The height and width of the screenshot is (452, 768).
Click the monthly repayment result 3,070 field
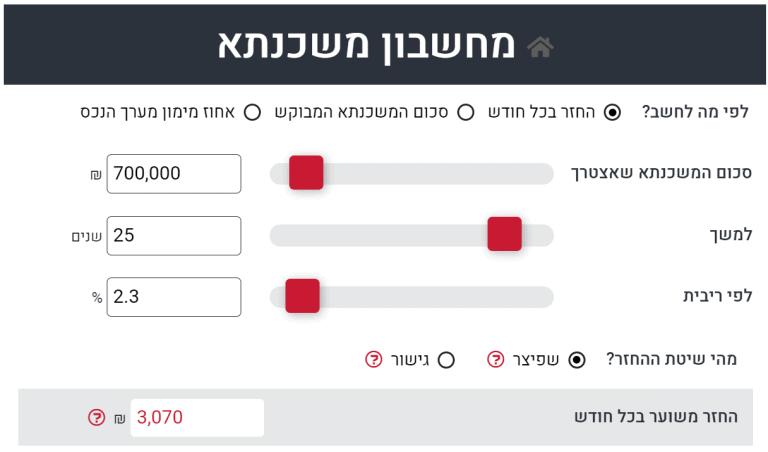coord(197,418)
